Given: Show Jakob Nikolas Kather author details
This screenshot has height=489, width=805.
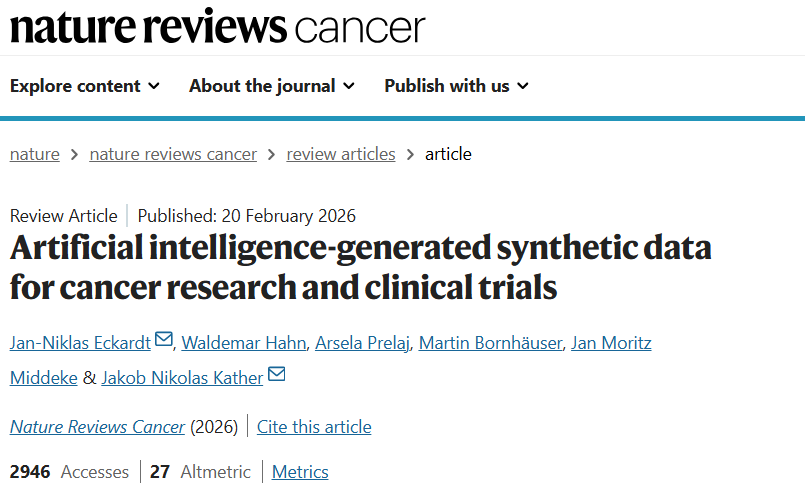Looking at the screenshot, I should tap(182, 377).
